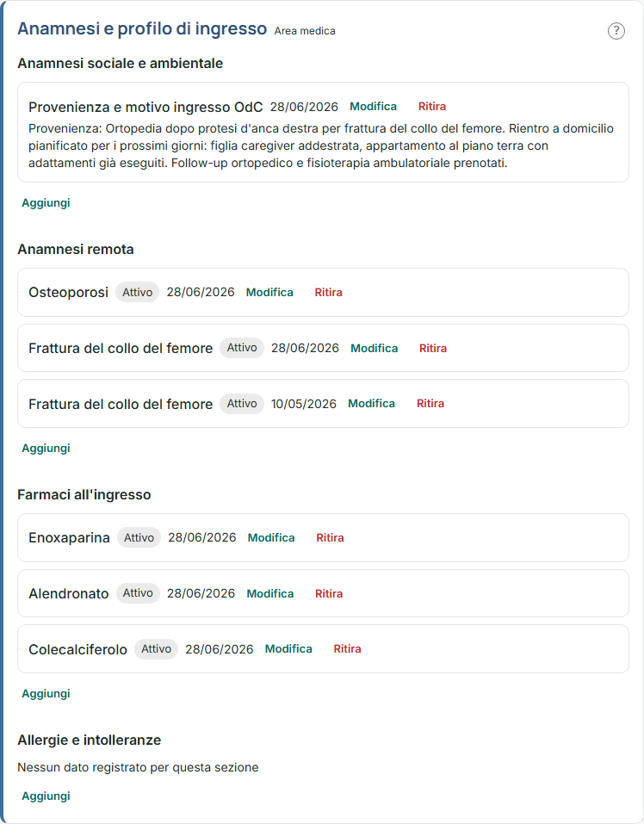Edit Frattura del collo del femore dated 28/06/2026

tap(374, 348)
